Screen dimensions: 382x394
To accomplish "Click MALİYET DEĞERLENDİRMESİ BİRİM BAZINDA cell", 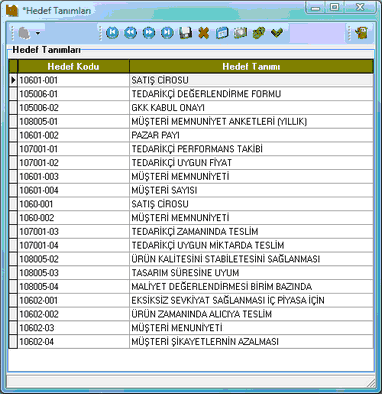I will (x=251, y=287).
